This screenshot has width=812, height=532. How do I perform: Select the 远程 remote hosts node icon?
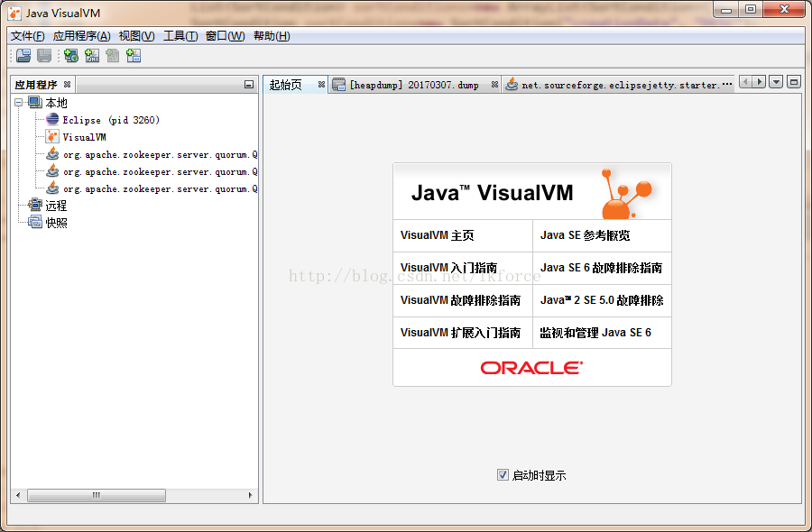point(35,205)
